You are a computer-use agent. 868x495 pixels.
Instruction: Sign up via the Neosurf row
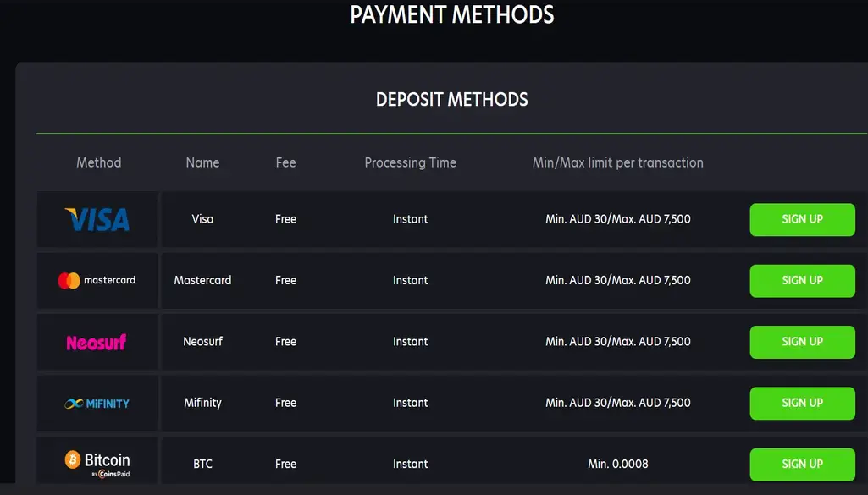click(x=802, y=343)
